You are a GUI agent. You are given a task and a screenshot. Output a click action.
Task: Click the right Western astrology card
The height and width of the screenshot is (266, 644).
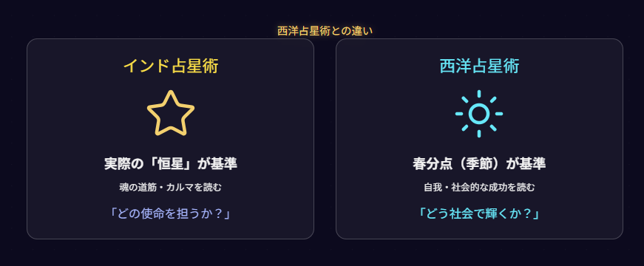[x=479, y=139]
